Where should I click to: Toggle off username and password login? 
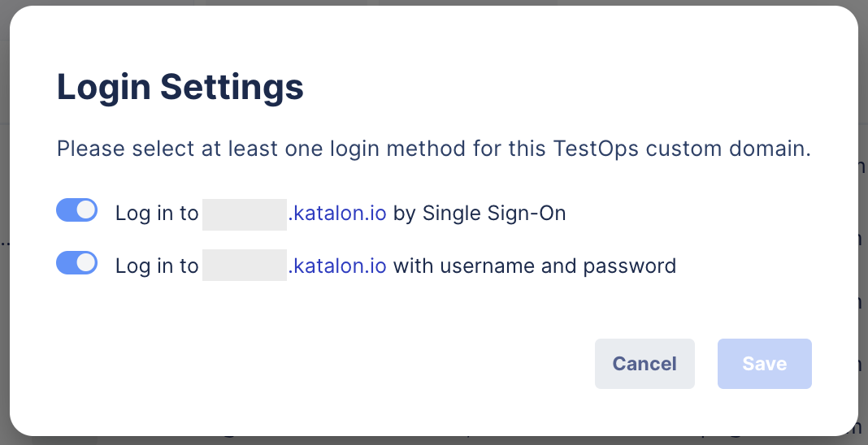pyautogui.click(x=76, y=263)
